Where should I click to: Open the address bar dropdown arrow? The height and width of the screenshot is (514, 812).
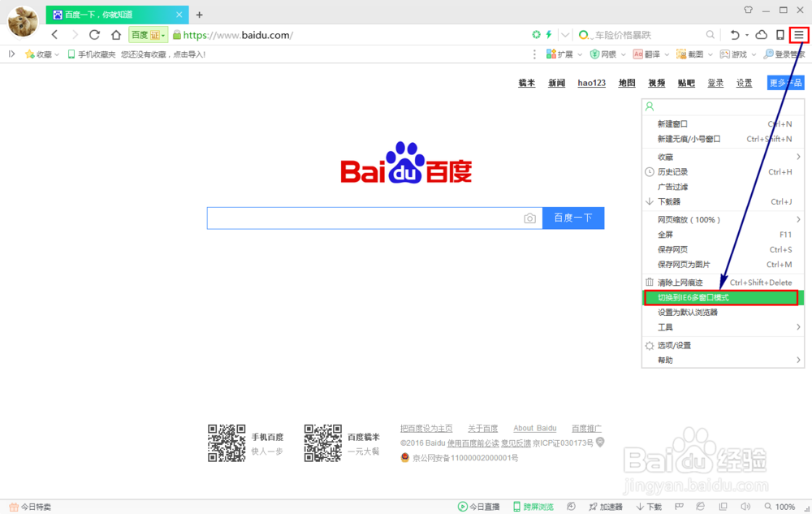pyautogui.click(x=565, y=35)
